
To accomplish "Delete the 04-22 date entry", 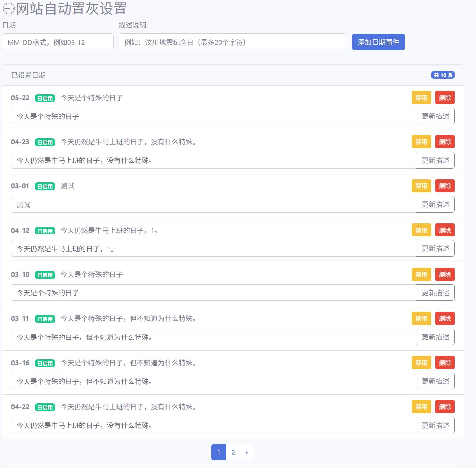I will 445,407.
